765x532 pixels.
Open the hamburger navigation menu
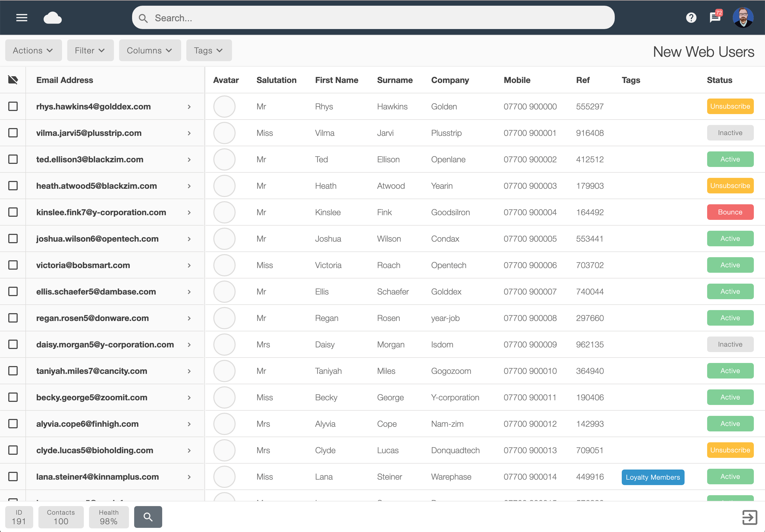tap(22, 18)
